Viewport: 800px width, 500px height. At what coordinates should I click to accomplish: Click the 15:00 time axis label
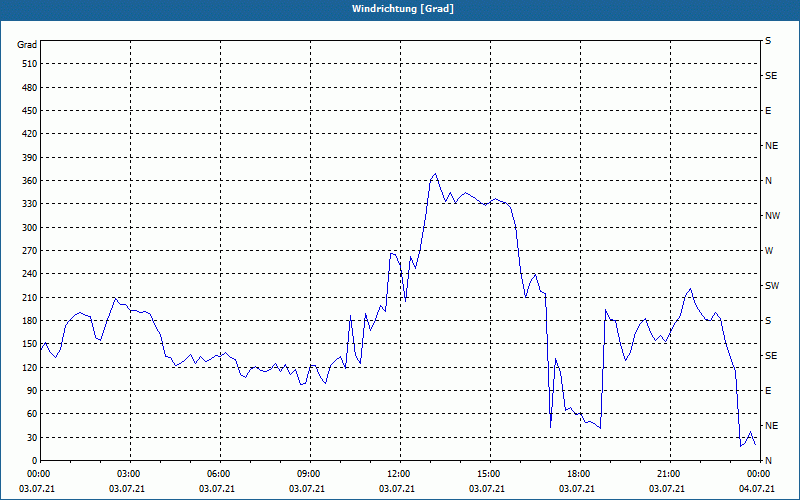coord(490,474)
